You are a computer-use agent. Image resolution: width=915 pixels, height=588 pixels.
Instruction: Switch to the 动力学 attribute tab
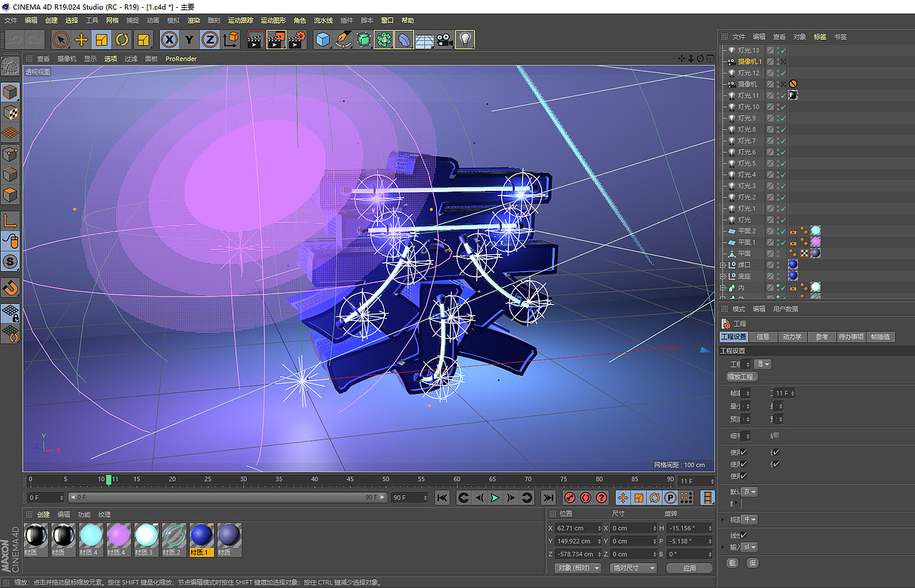792,337
